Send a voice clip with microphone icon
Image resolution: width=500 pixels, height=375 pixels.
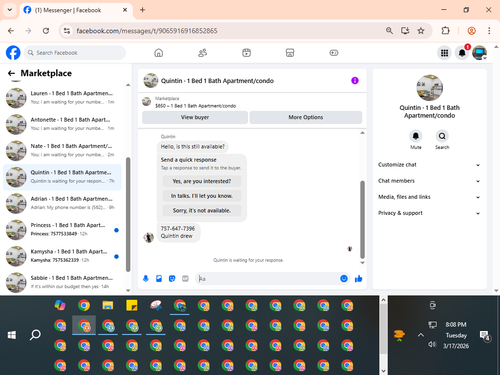point(146,279)
